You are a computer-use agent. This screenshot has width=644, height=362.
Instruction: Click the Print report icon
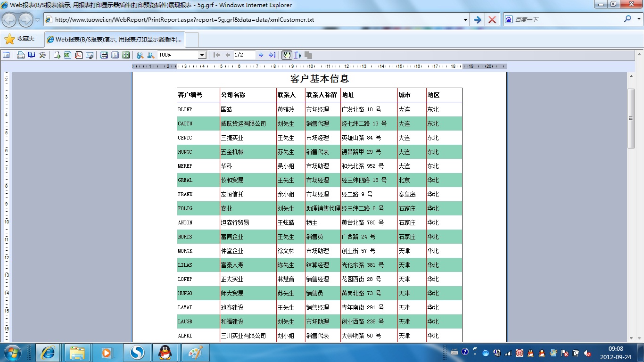(x=21, y=55)
